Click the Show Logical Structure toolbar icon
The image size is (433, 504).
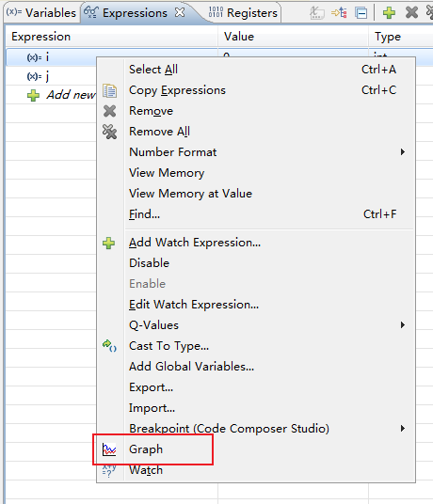[340, 13]
